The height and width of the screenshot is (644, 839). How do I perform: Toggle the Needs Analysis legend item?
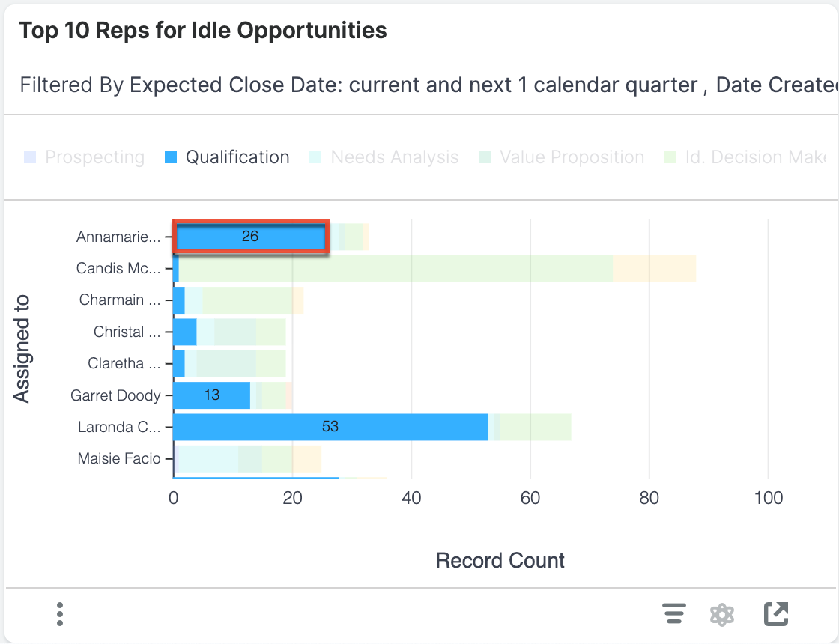(384, 157)
